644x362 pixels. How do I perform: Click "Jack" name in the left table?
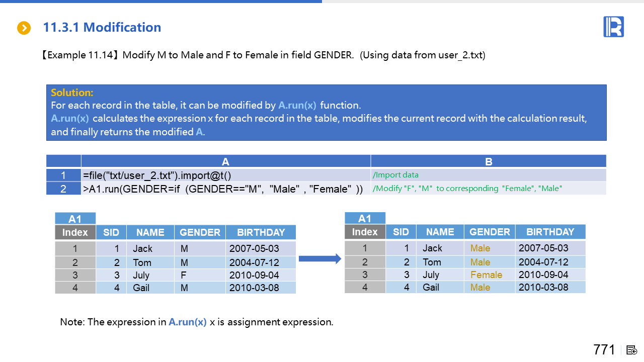[x=142, y=248]
